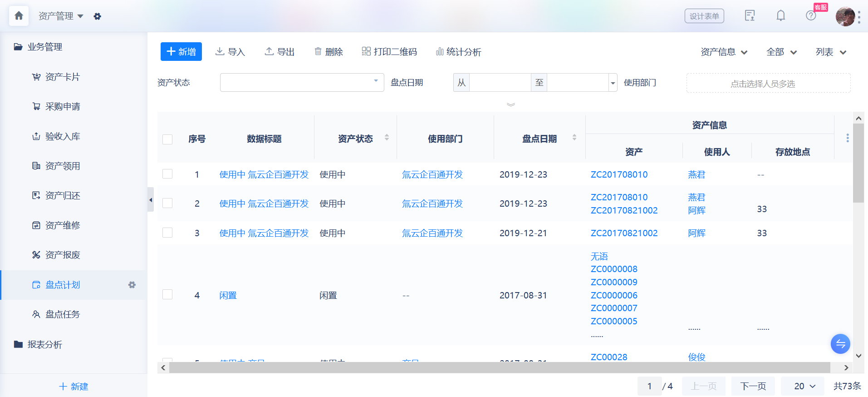Toggle select-all checkbox in header
Image resolution: width=868 pixels, height=397 pixels.
[x=167, y=139]
